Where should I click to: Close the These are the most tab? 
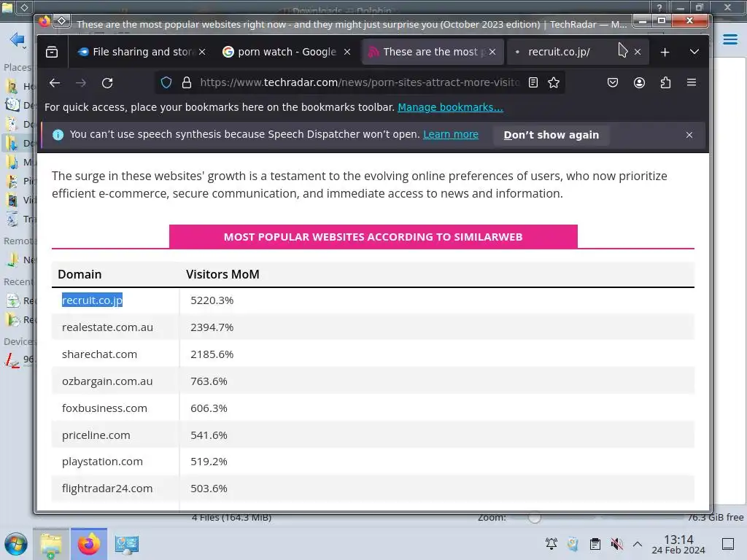(492, 52)
